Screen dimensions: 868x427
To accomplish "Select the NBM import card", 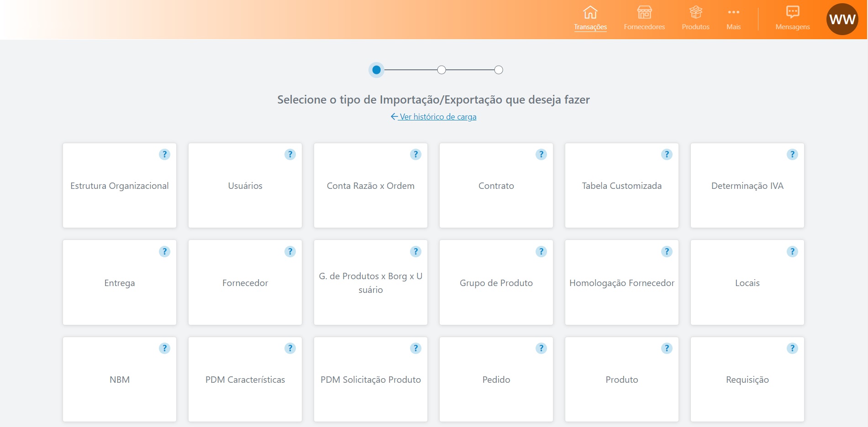I will click(120, 380).
